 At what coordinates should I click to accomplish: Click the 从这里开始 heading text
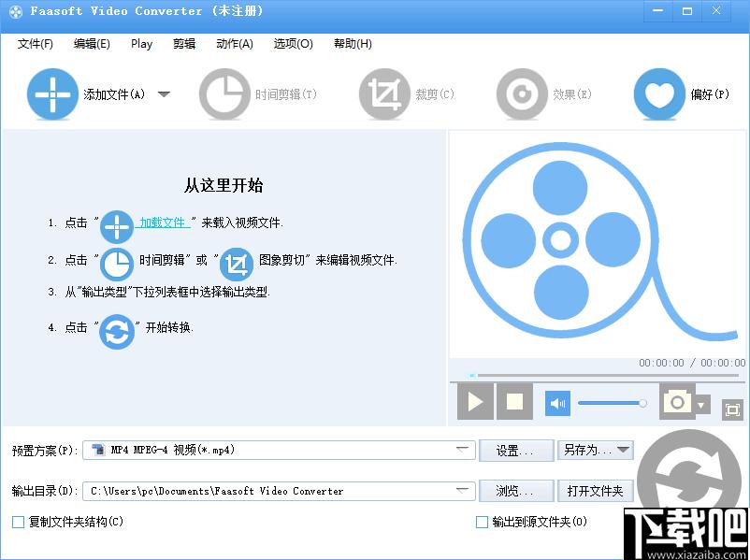[x=224, y=185]
